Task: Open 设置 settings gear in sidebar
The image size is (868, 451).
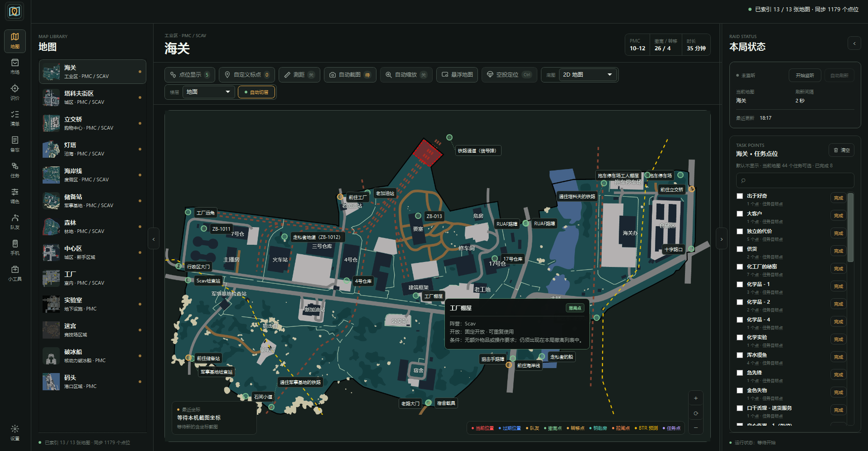Action: pyautogui.click(x=15, y=432)
